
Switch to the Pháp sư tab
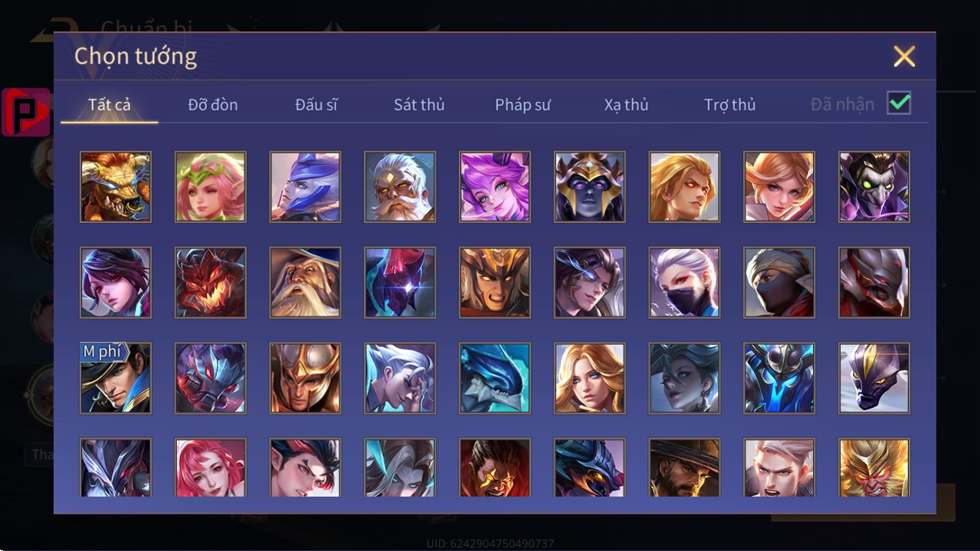click(x=523, y=105)
